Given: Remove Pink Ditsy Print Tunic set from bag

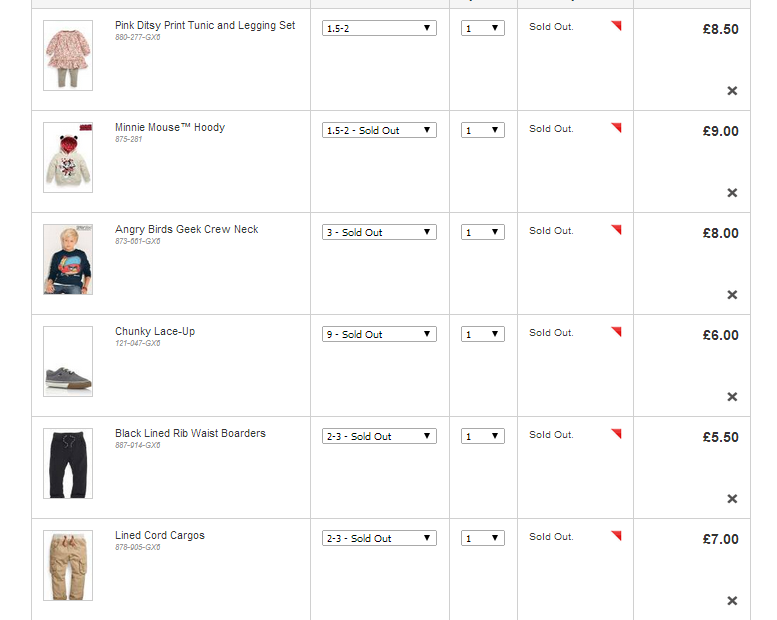Looking at the screenshot, I should pos(732,91).
